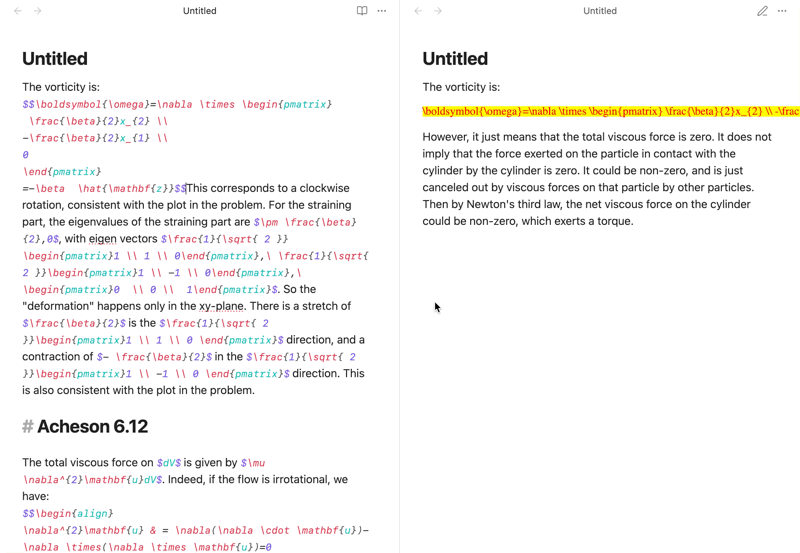800x553 pixels.
Task: Switch left pane to reading view
Action: pos(362,11)
